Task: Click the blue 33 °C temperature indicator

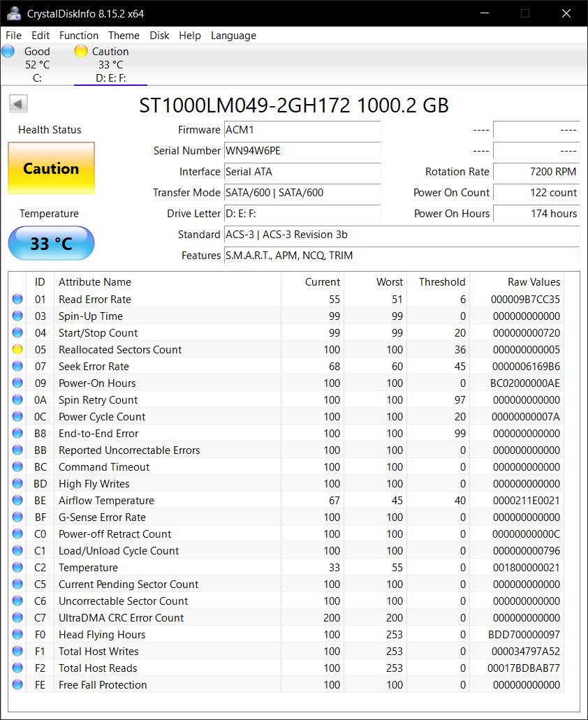Action: (x=50, y=243)
